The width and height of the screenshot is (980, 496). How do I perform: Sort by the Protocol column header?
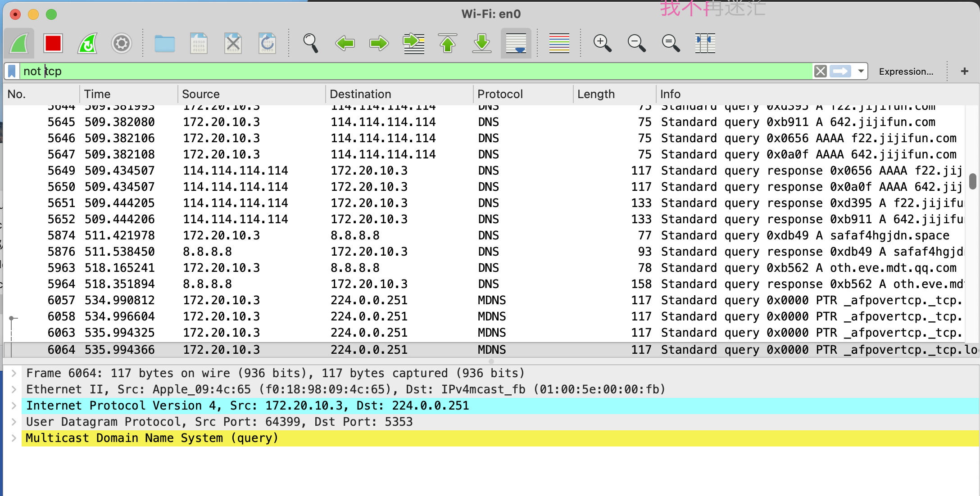(x=523, y=94)
